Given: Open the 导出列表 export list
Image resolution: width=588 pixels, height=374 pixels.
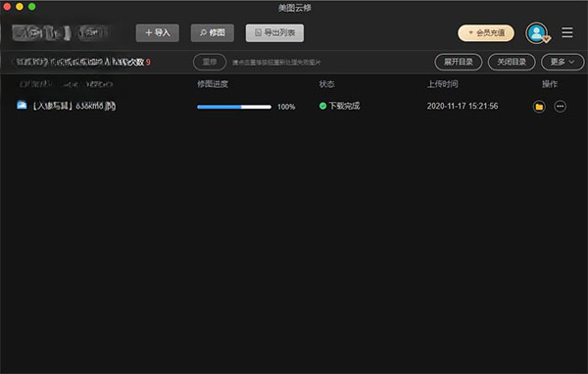Looking at the screenshot, I should [274, 33].
